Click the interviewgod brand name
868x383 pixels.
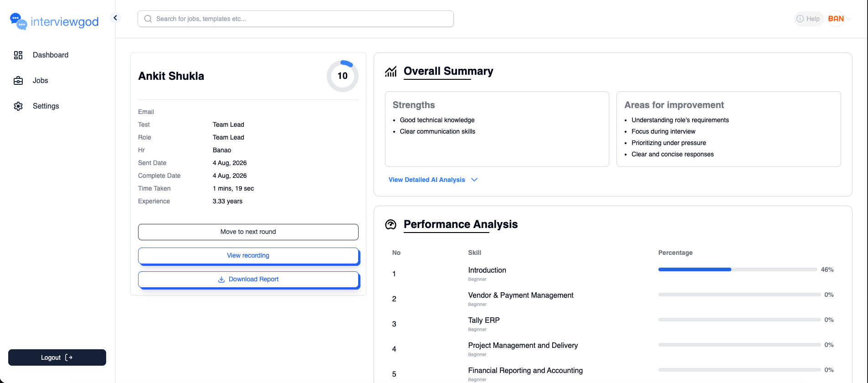point(65,22)
